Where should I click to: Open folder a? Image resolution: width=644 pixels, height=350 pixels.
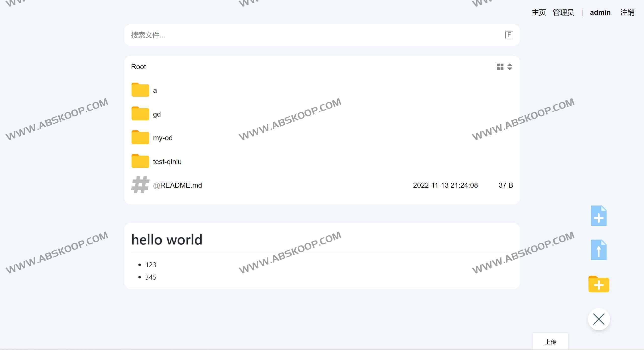[x=155, y=90]
